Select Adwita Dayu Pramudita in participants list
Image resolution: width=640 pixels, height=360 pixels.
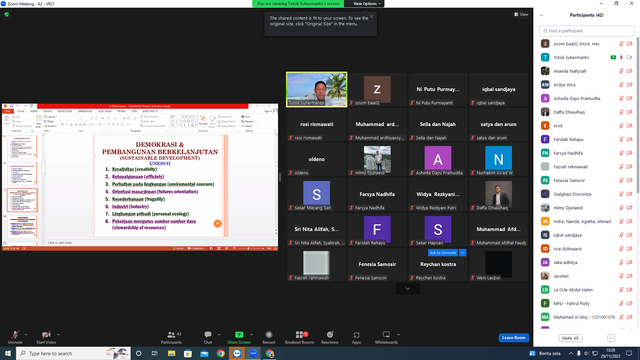click(x=587, y=98)
